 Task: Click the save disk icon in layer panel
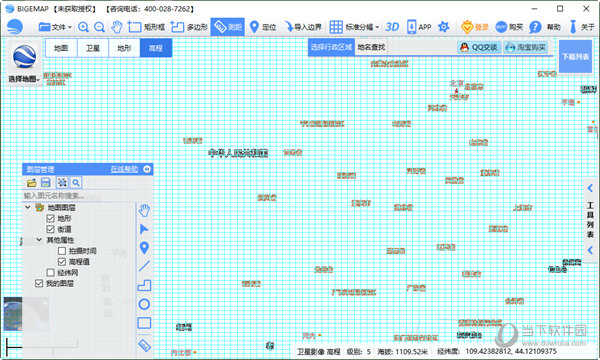[x=46, y=182]
